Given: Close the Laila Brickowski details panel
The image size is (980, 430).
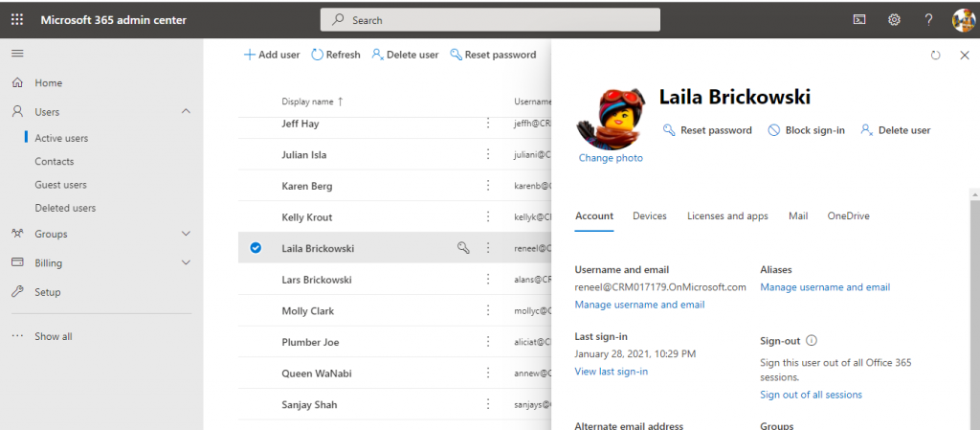Looking at the screenshot, I should click(x=965, y=55).
